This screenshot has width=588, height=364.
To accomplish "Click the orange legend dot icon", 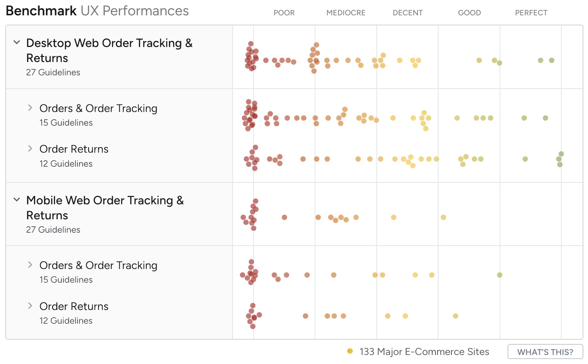I will [x=349, y=351].
